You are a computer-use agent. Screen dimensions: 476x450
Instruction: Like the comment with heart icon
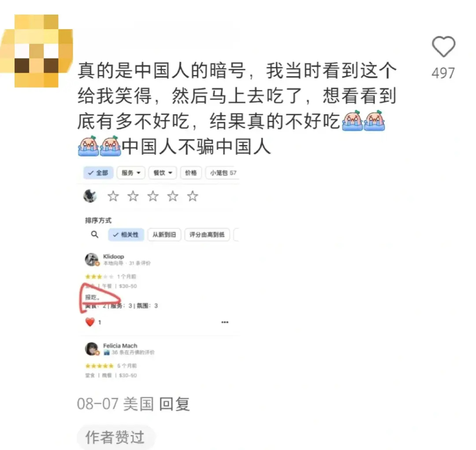(443, 46)
